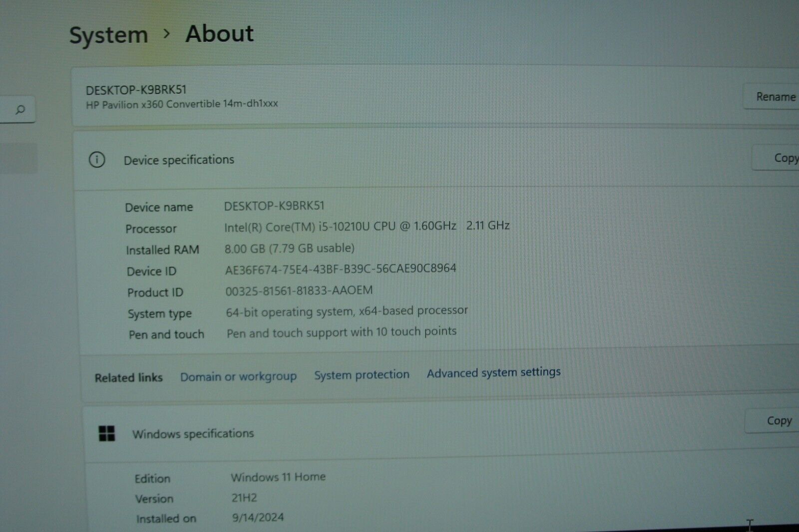Select the Product ID value
Image resolution: width=799 pixels, height=532 pixels.
300,290
